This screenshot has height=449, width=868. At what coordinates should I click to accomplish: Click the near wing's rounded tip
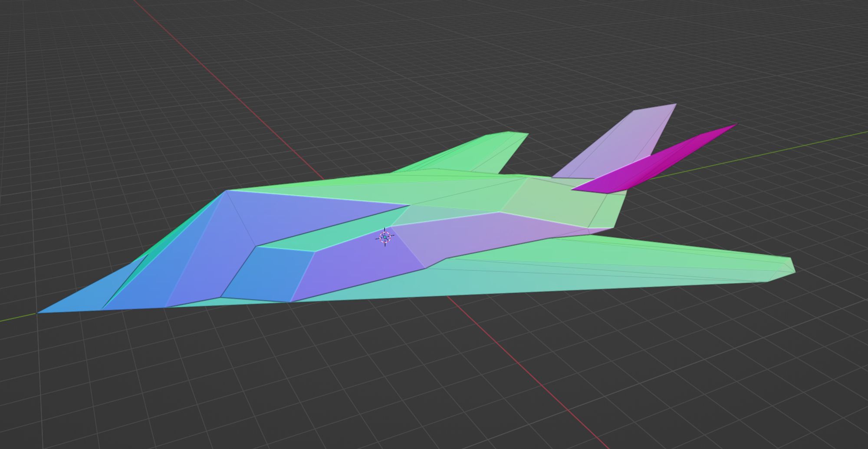tap(783, 269)
